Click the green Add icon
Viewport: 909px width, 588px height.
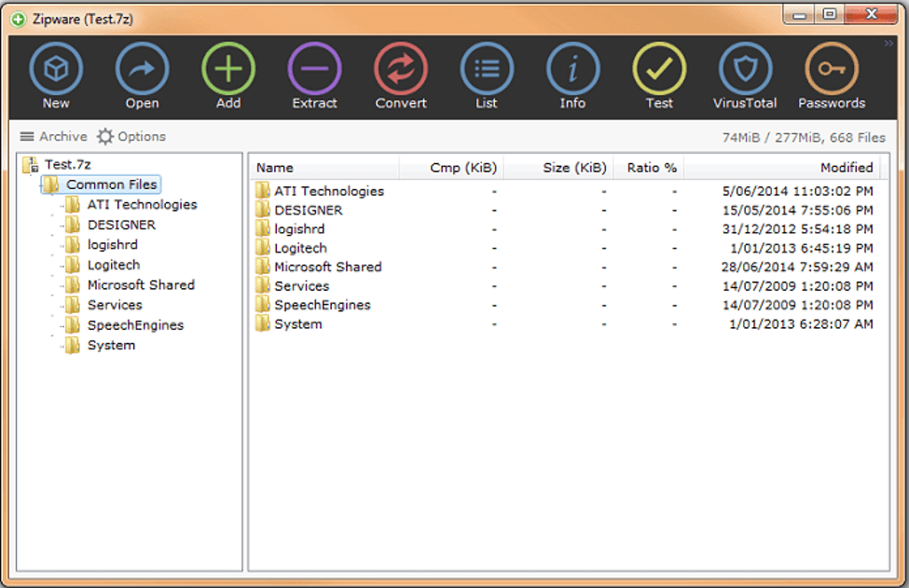(228, 70)
